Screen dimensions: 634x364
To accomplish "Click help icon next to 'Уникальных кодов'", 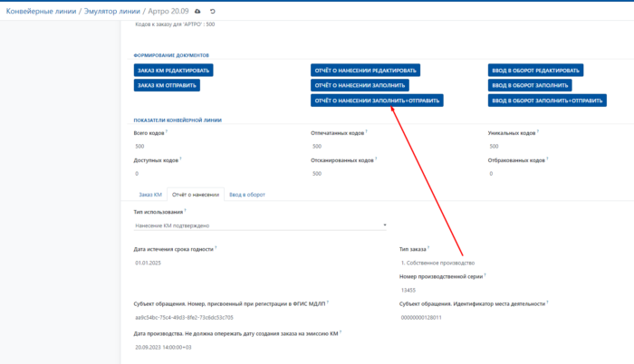I will pos(538,131).
